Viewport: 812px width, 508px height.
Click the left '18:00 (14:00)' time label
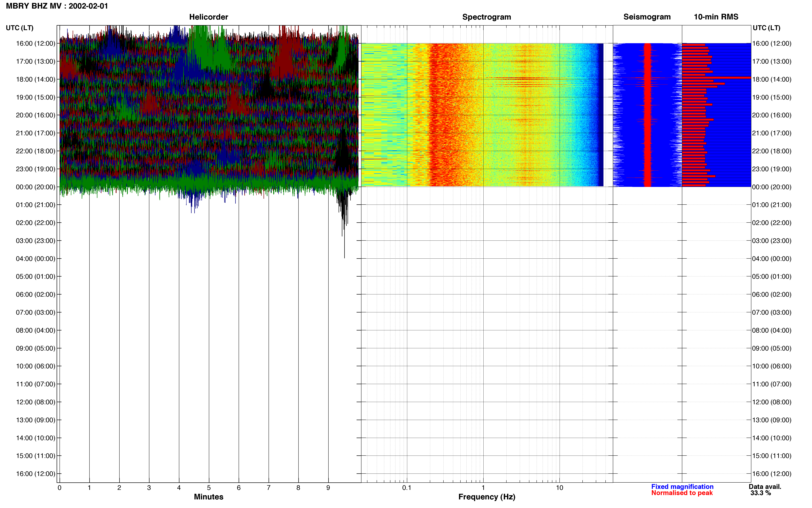pos(36,79)
